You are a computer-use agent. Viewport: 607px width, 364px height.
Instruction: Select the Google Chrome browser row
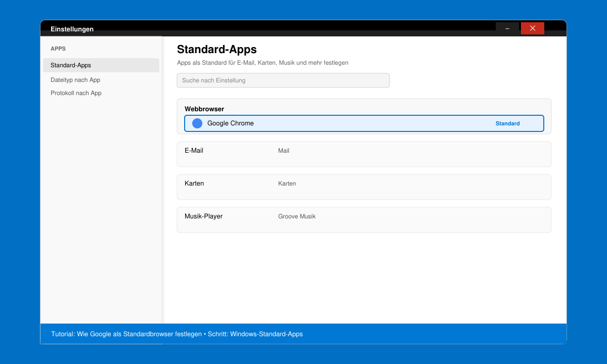click(x=364, y=123)
